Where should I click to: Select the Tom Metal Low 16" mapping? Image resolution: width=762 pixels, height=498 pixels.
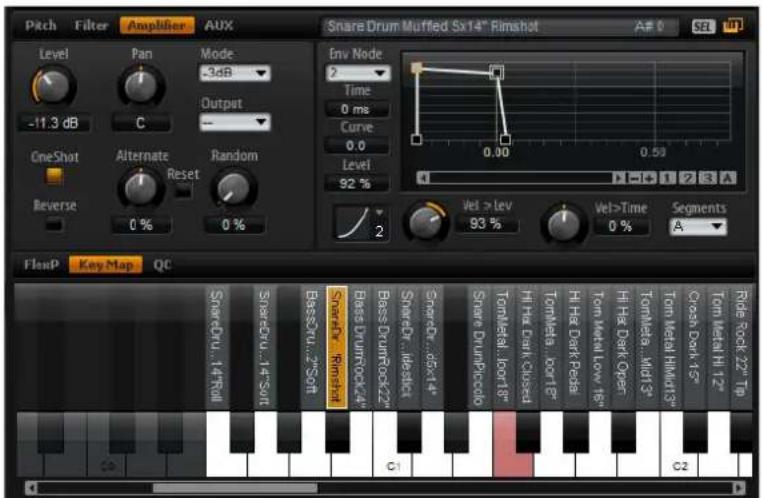point(598,347)
